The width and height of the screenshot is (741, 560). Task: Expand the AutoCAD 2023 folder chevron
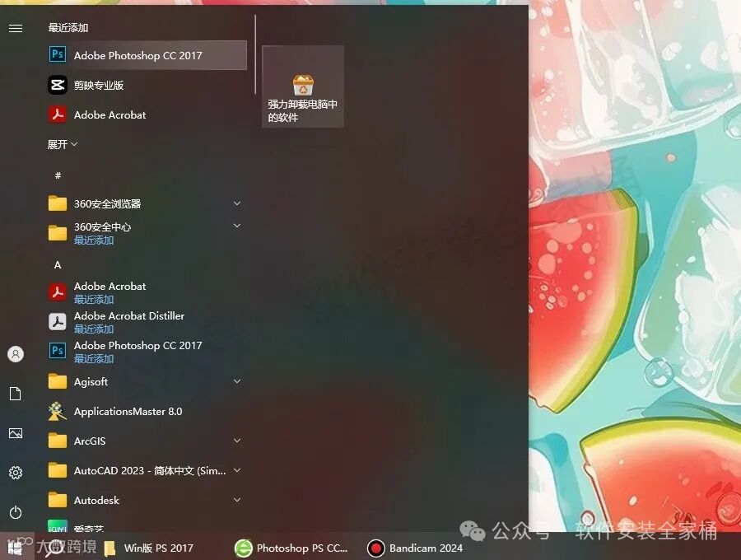coord(237,471)
